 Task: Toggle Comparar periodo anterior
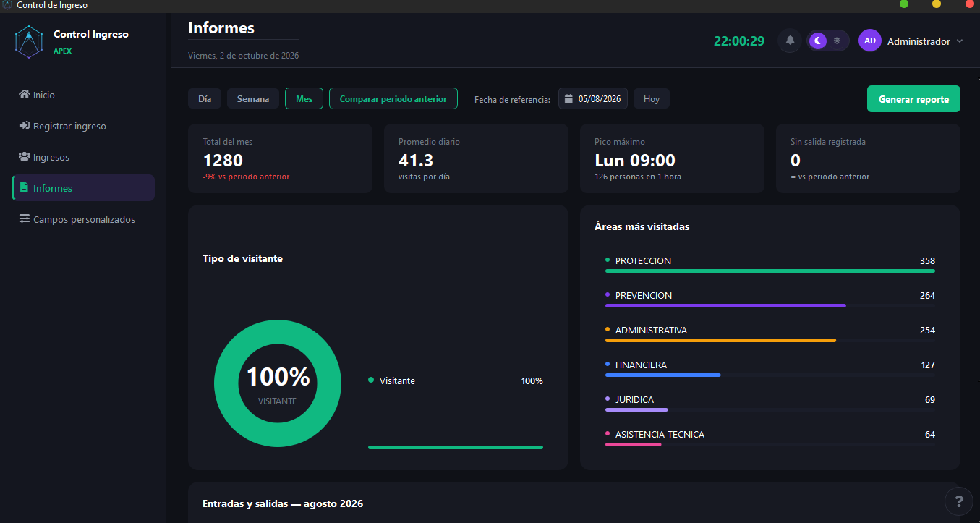(393, 98)
